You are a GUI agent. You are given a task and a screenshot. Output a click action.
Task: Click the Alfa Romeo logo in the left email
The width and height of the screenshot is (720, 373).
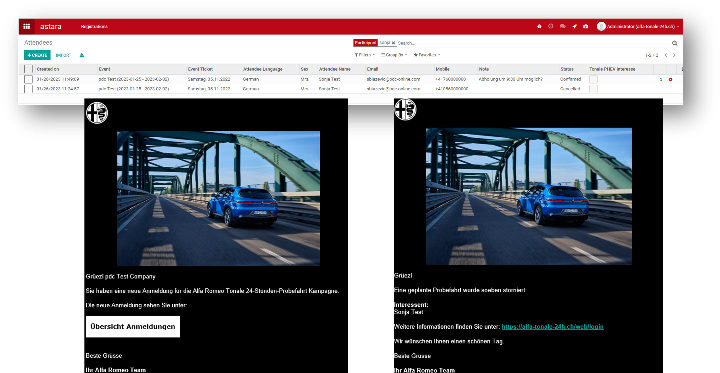click(97, 113)
